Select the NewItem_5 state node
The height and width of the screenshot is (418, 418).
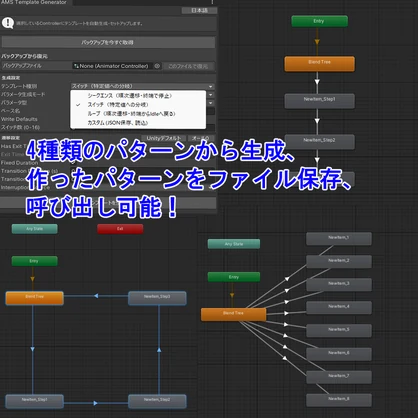(339, 331)
